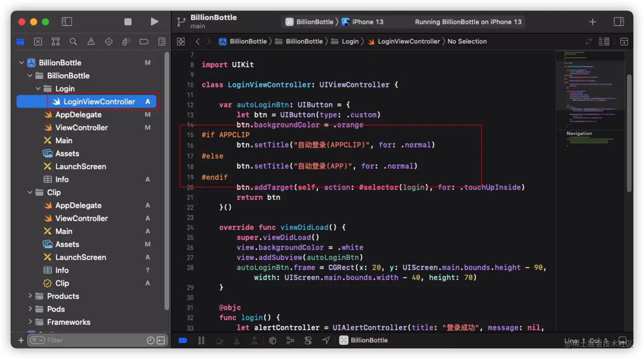Click the main branch icon
Screen dimensions: 644x359
tap(181, 22)
